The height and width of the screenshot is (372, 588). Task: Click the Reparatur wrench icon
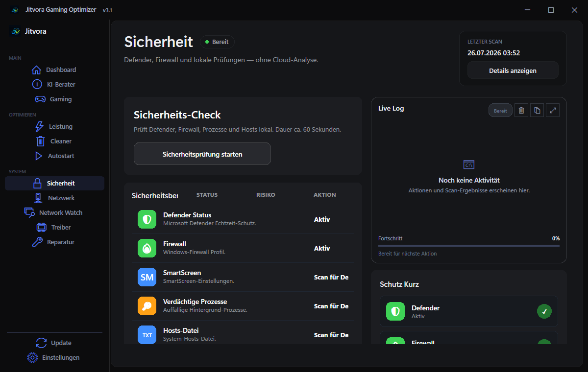pos(37,242)
